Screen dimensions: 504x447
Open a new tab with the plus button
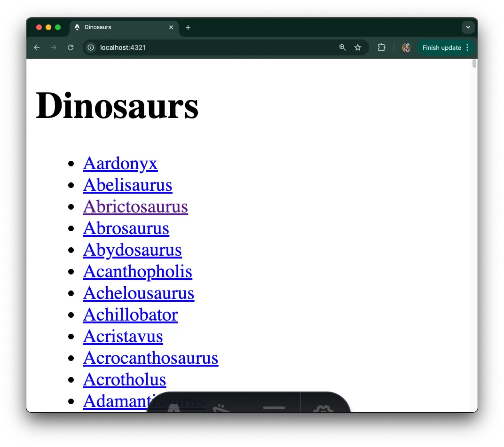pyautogui.click(x=188, y=27)
